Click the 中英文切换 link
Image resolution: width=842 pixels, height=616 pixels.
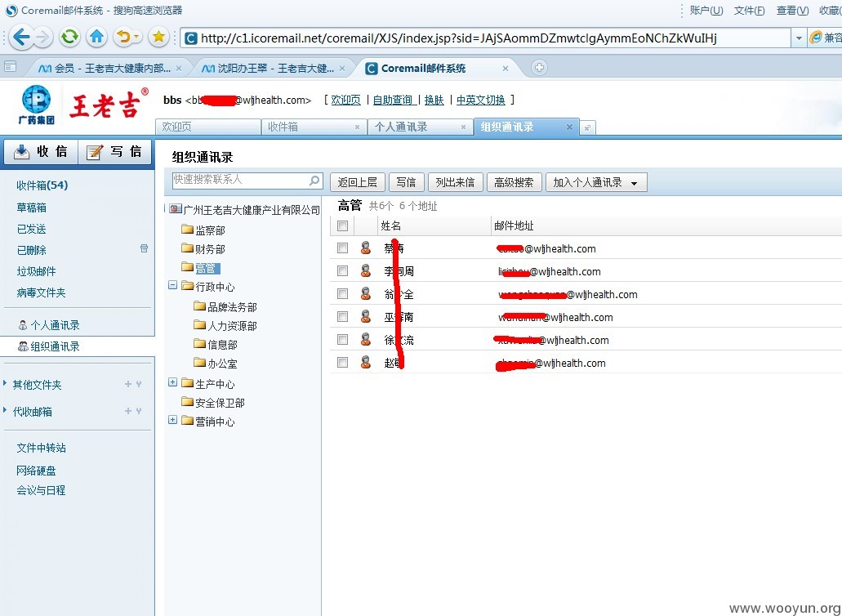point(480,100)
